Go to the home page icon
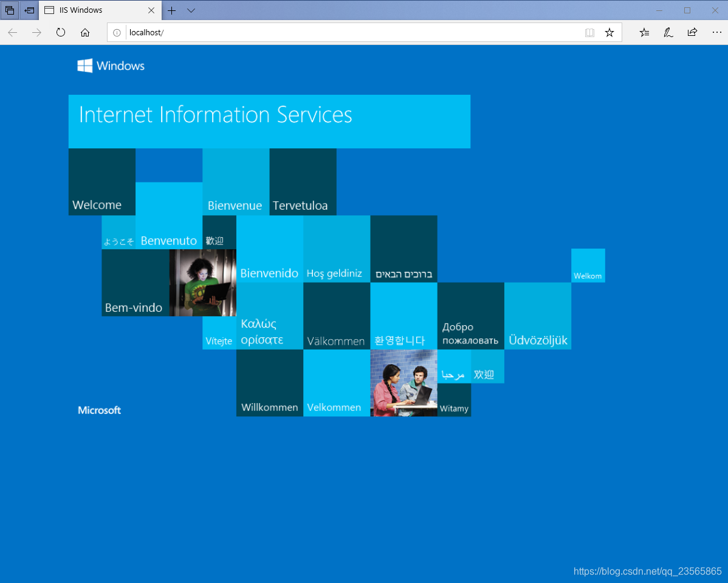Image resolution: width=728 pixels, height=583 pixels. [x=85, y=32]
